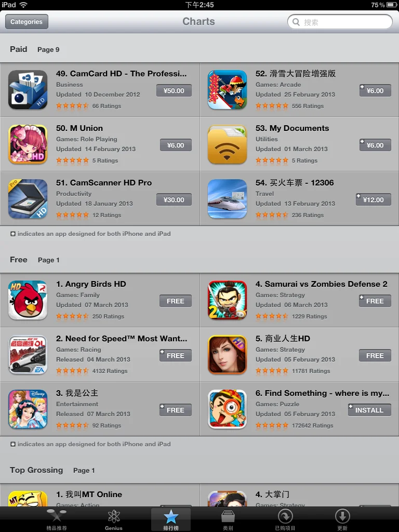The width and height of the screenshot is (399, 532).
Task: Open the 更新 updates tab
Action: click(x=342, y=520)
